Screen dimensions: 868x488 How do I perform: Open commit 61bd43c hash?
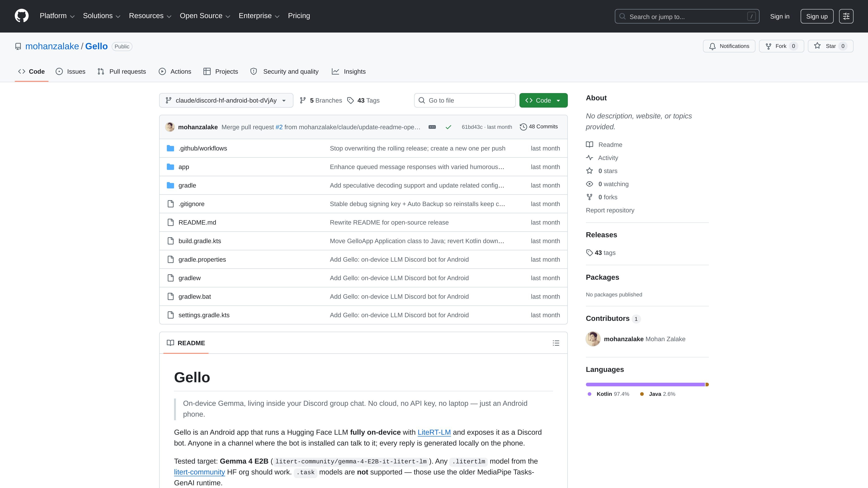coord(472,127)
